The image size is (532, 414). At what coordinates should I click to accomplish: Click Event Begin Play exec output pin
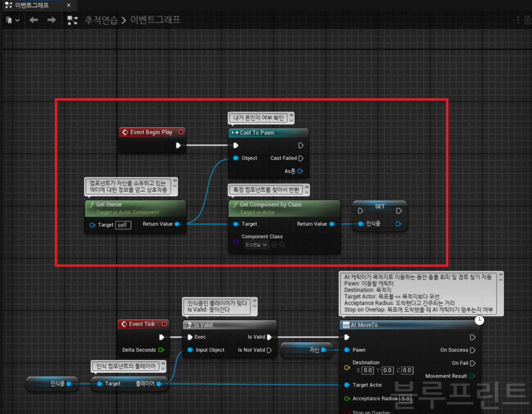178,145
